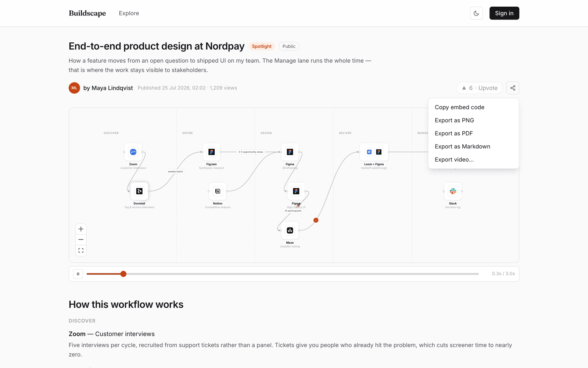Click 'Zoom — Customer interviews' heading
Screen dimensions: 588x368
(112, 334)
